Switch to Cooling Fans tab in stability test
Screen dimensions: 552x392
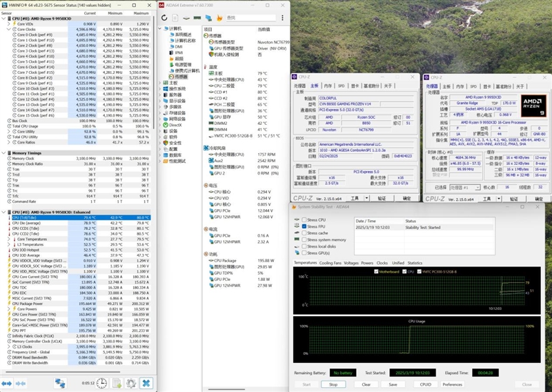(331, 263)
